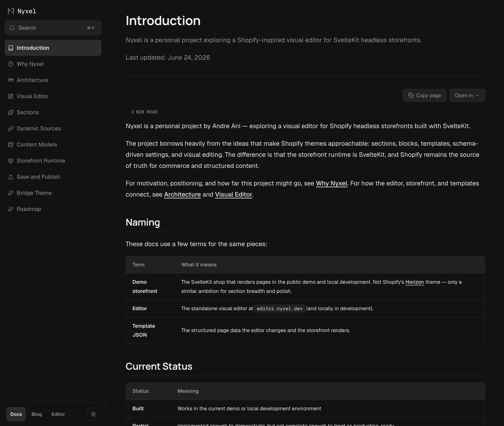Click the Nyxel brand name
This screenshot has width=504, height=426.
[x=27, y=11]
